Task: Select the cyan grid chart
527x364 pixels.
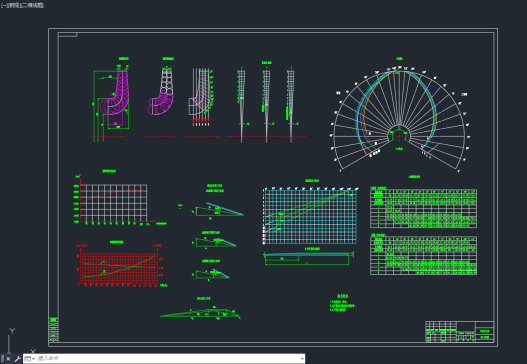Action: point(310,217)
